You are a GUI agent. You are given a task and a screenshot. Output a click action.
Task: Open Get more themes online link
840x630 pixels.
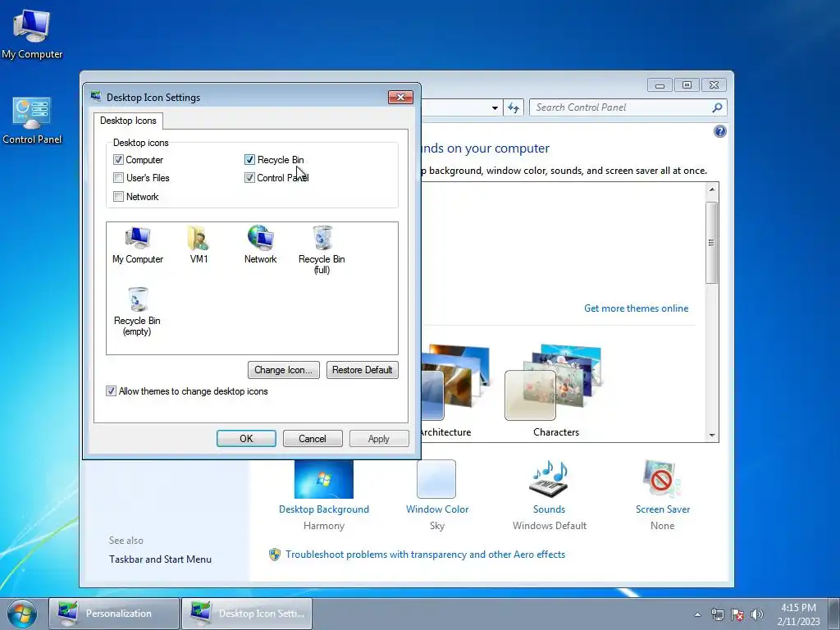click(x=636, y=308)
